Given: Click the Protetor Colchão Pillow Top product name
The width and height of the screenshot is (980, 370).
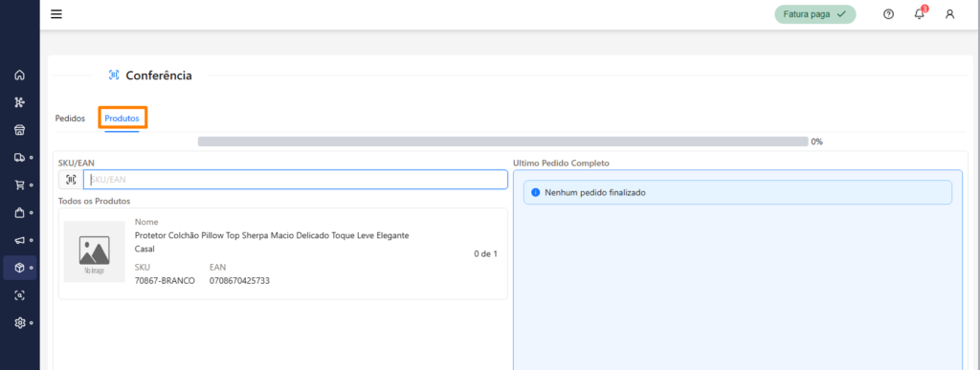Looking at the screenshot, I should pyautogui.click(x=272, y=242).
